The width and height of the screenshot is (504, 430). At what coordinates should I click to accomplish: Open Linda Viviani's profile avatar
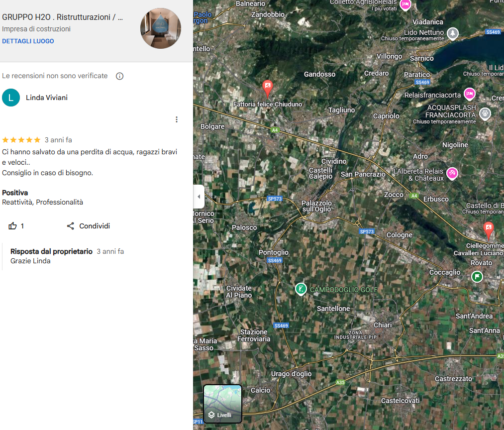click(x=11, y=98)
